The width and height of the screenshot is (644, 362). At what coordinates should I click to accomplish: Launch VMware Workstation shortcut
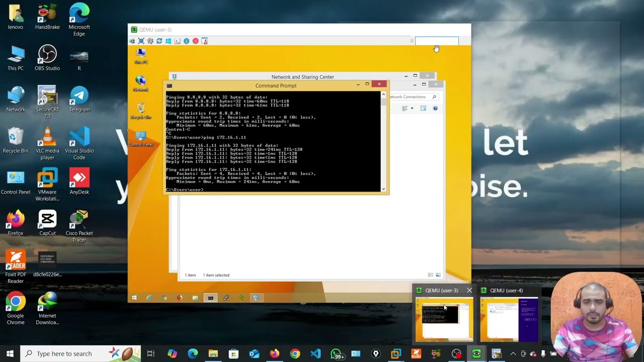click(x=47, y=185)
